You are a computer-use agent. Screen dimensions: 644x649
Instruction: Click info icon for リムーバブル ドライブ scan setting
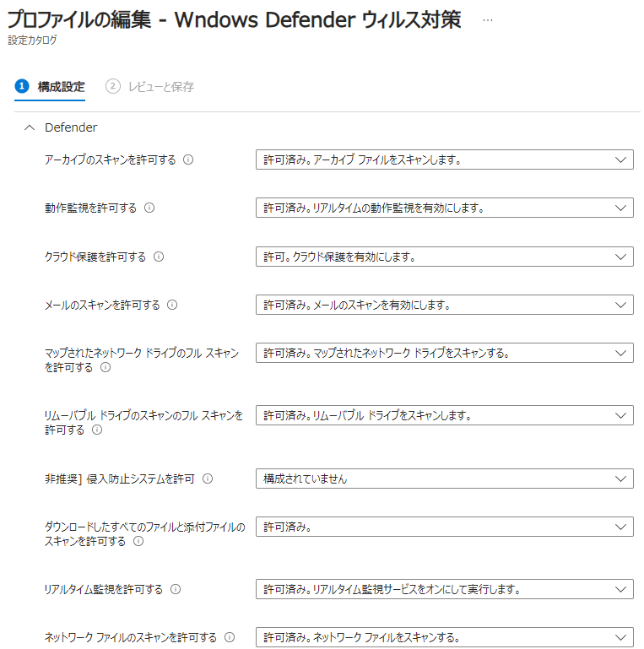click(x=97, y=430)
